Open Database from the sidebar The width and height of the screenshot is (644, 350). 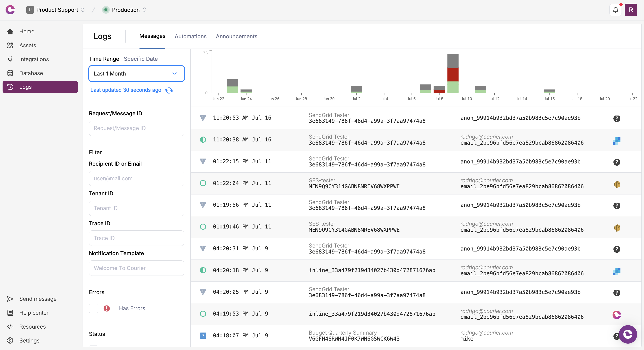point(31,73)
